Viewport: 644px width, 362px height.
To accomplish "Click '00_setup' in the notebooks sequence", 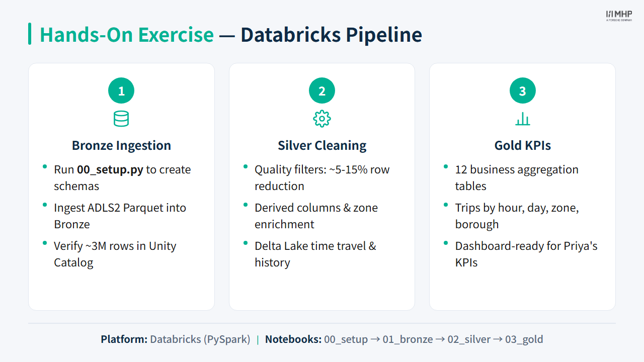I will tap(346, 339).
